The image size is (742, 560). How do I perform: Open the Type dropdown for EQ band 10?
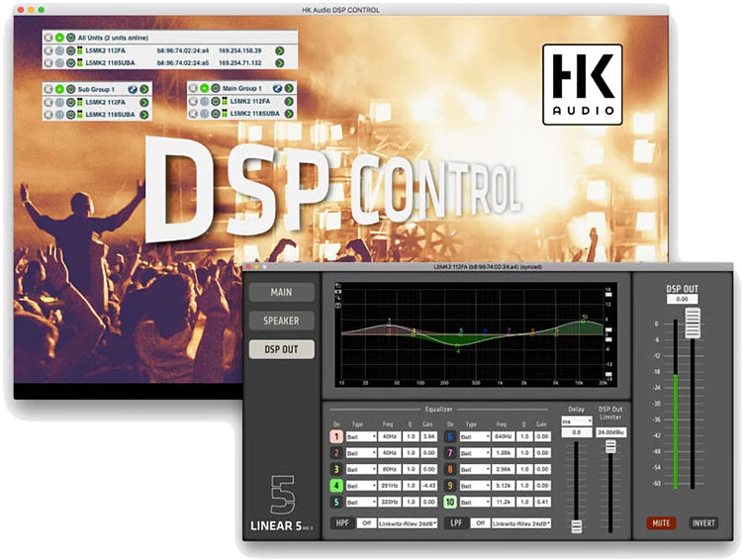(x=475, y=502)
